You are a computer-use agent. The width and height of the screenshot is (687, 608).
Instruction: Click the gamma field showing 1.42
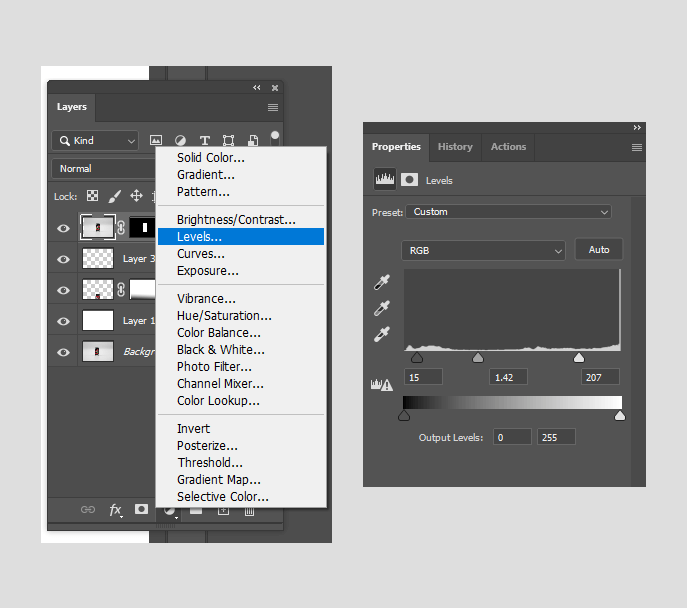[508, 377]
